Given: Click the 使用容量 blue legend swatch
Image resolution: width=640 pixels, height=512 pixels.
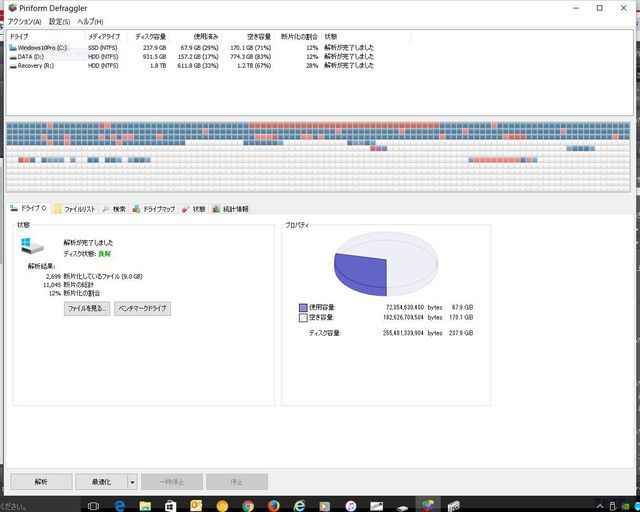Looking at the screenshot, I should click(x=303, y=307).
